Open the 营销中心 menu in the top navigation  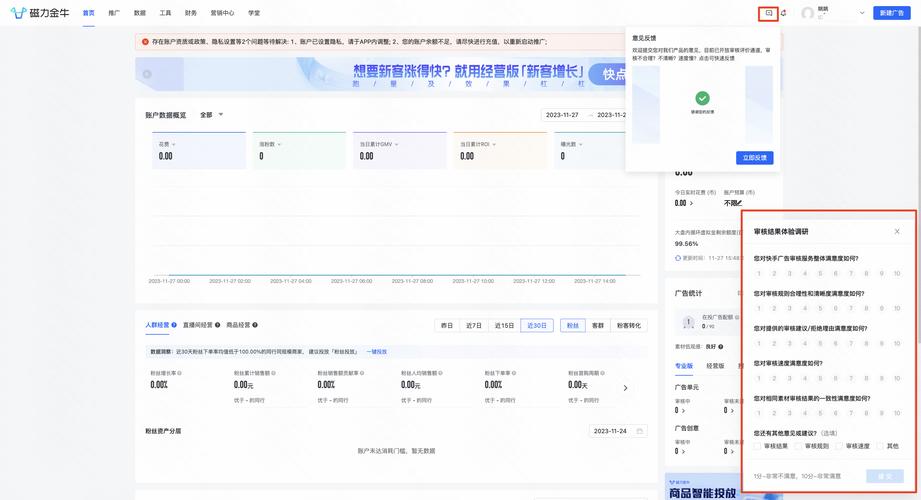222,13
